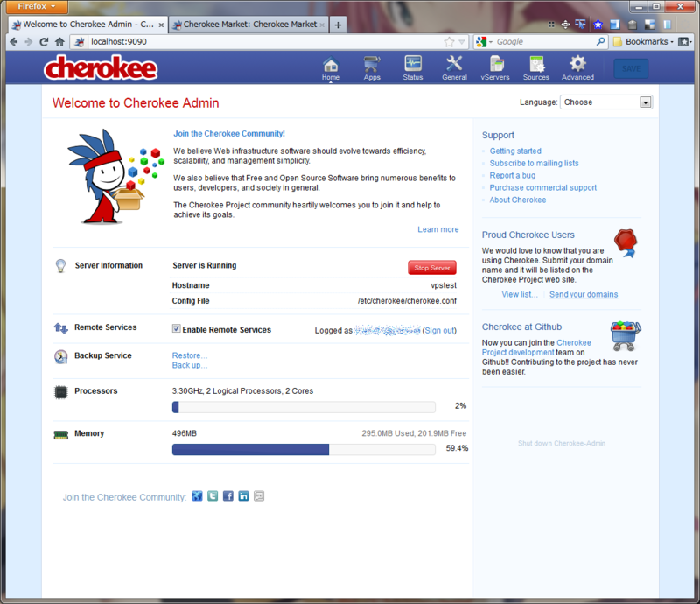Click the Facebook community icon
Image resolution: width=700 pixels, height=604 pixels.
click(x=228, y=495)
